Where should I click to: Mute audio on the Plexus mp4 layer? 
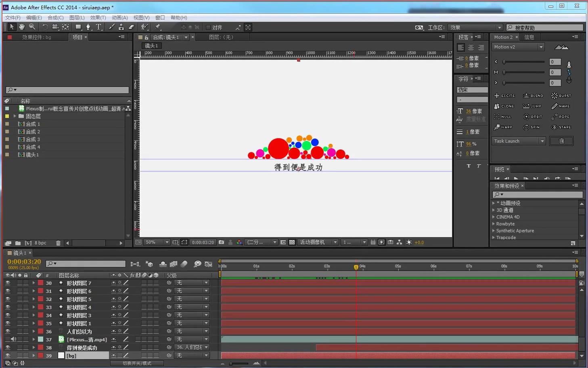pyautogui.click(x=13, y=339)
